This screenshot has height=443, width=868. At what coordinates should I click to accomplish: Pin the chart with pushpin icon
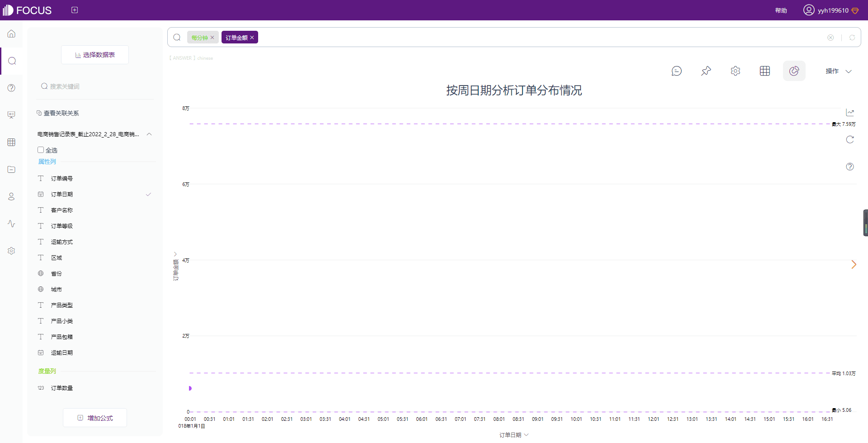[706, 71]
